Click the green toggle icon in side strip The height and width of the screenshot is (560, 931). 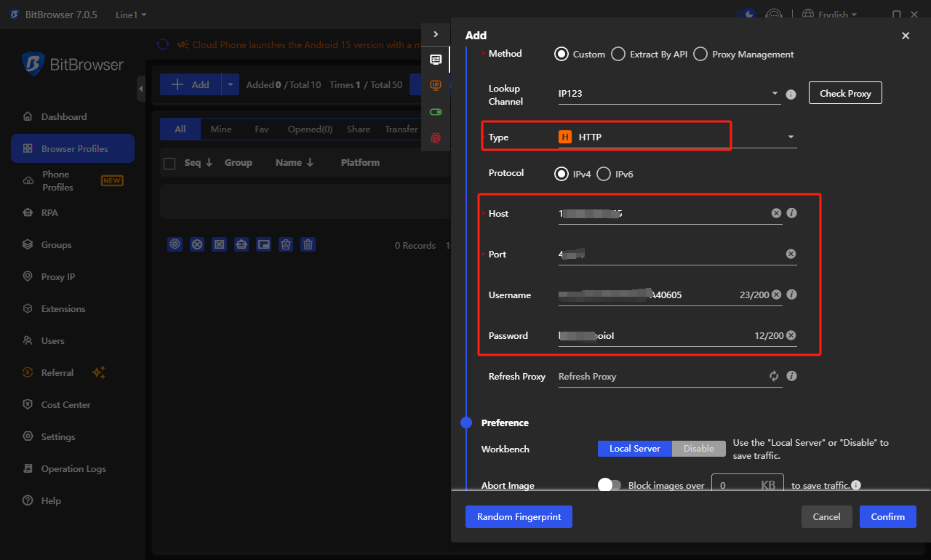(436, 112)
